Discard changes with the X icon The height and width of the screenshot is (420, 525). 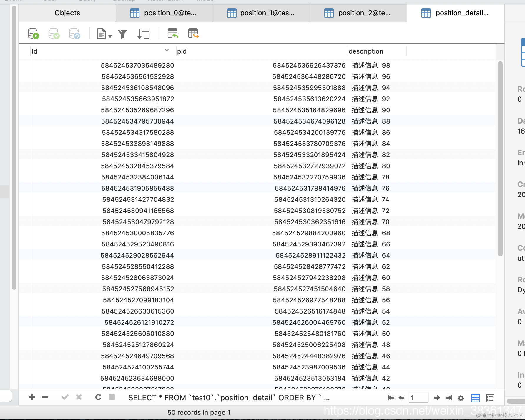[79, 397]
